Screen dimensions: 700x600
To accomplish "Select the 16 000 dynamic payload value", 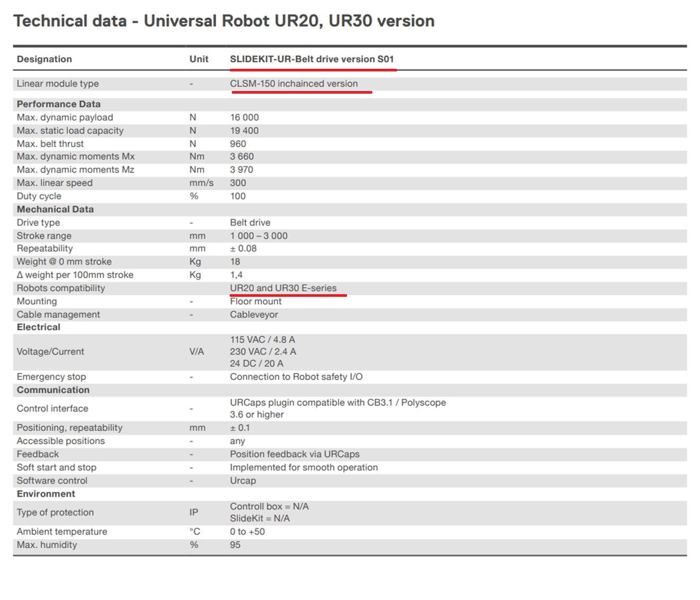I will [244, 117].
